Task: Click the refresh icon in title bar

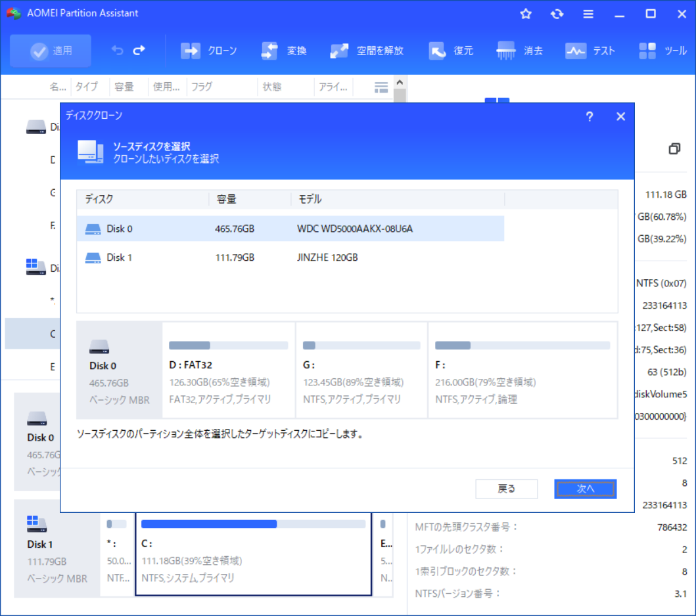Action: tap(557, 14)
